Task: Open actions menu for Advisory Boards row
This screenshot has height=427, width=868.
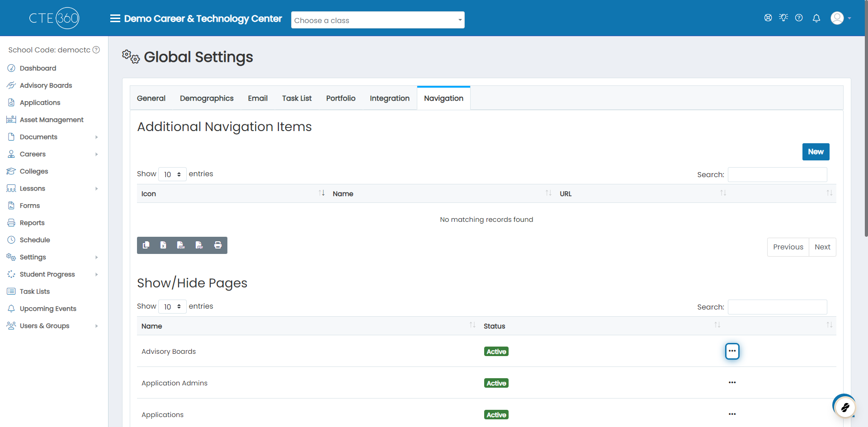Action: click(732, 351)
